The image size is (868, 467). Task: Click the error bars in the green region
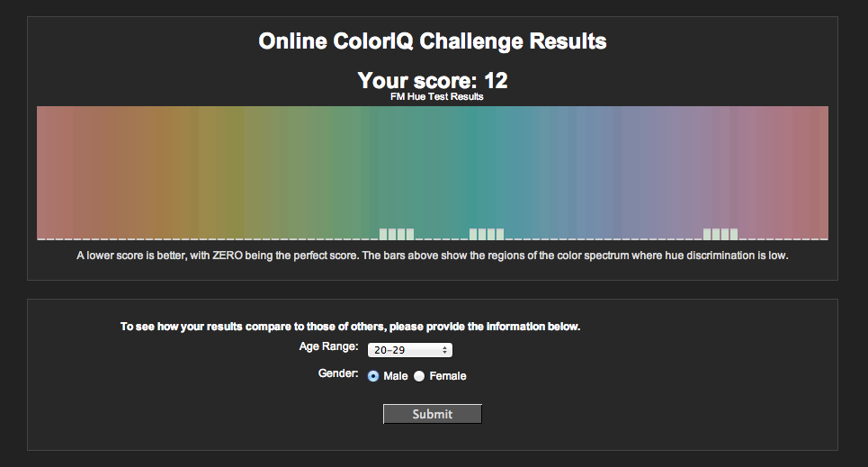coord(397,234)
